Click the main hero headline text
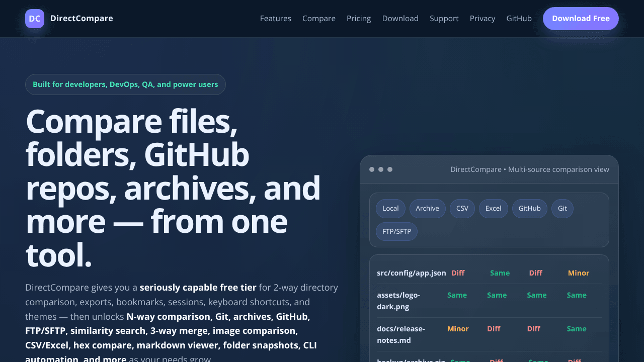The width and height of the screenshot is (644, 362). 173,188
